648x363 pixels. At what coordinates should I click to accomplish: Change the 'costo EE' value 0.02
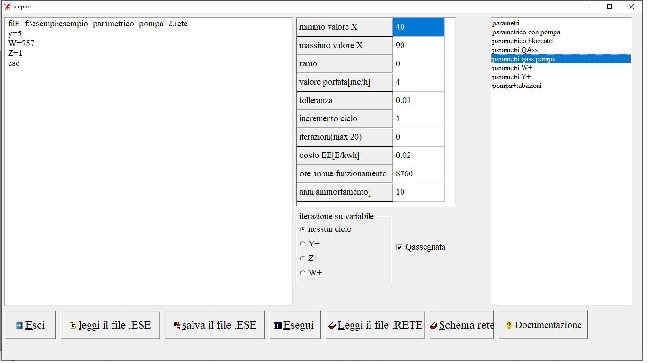[x=418, y=155]
